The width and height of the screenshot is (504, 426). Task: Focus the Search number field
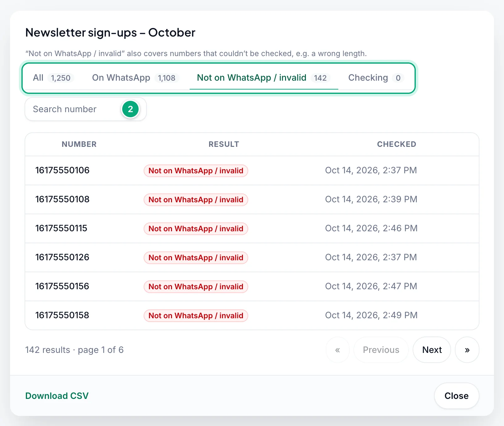pos(86,109)
